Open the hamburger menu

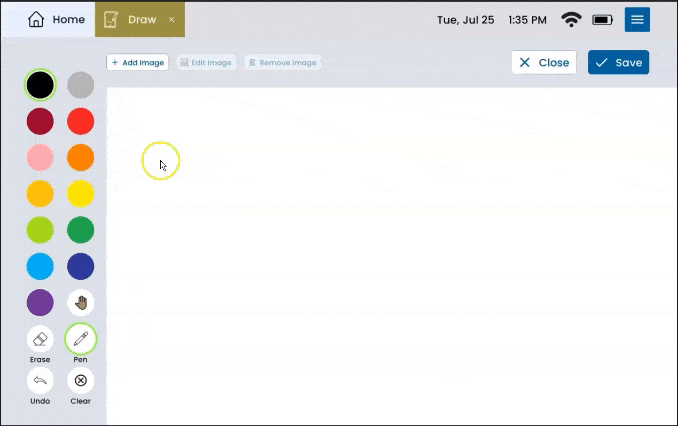pyautogui.click(x=637, y=20)
